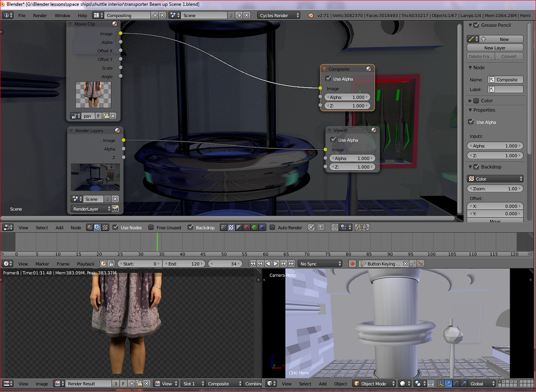The image size is (536, 392).
Task: Lock time to other windows icon
Action: (111, 264)
